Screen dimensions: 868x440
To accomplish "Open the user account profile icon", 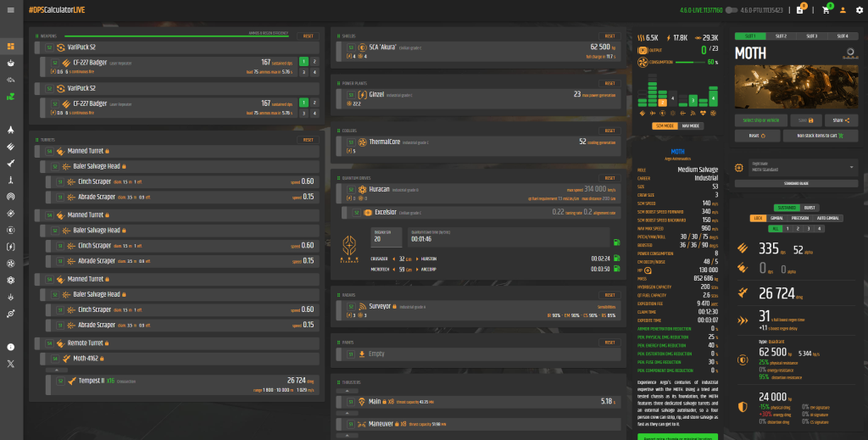I will point(842,9).
